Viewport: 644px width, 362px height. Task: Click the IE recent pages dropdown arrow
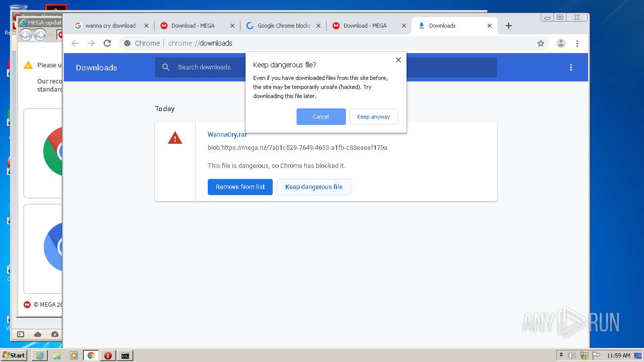click(51, 35)
